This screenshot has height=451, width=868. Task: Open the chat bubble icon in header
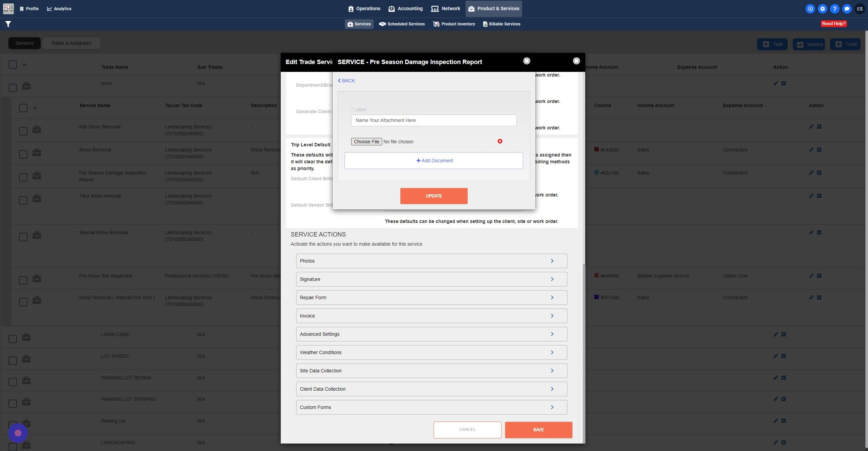point(847,9)
